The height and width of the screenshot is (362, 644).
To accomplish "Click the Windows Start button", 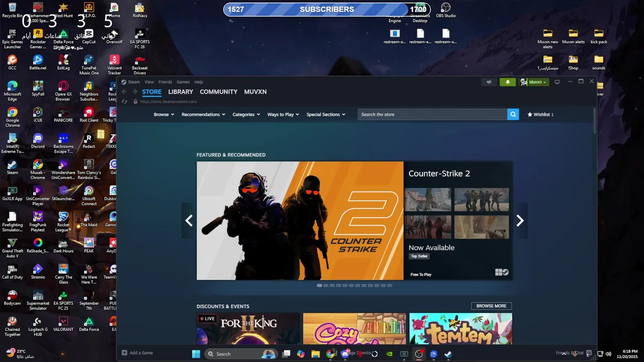I will (x=196, y=354).
